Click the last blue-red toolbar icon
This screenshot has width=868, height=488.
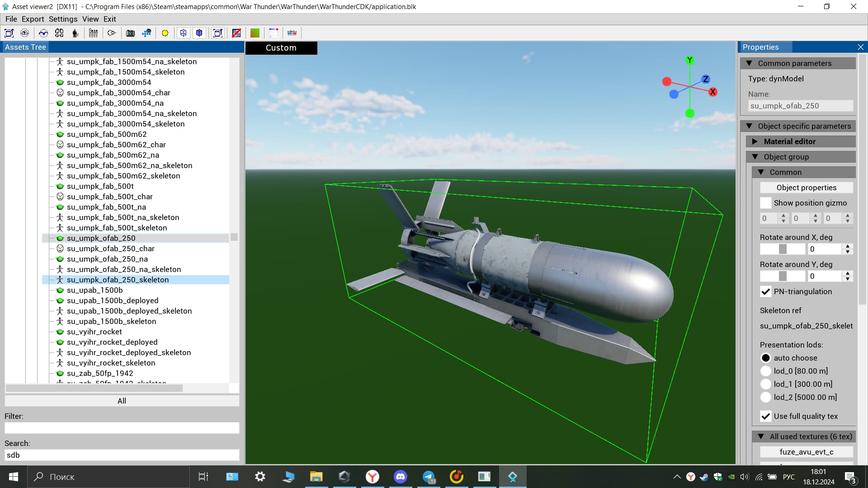point(292,33)
